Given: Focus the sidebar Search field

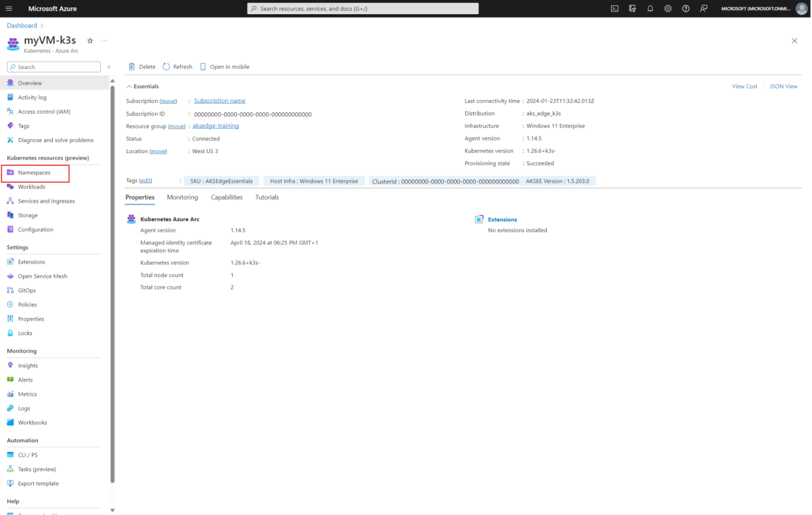Looking at the screenshot, I should click(x=53, y=67).
